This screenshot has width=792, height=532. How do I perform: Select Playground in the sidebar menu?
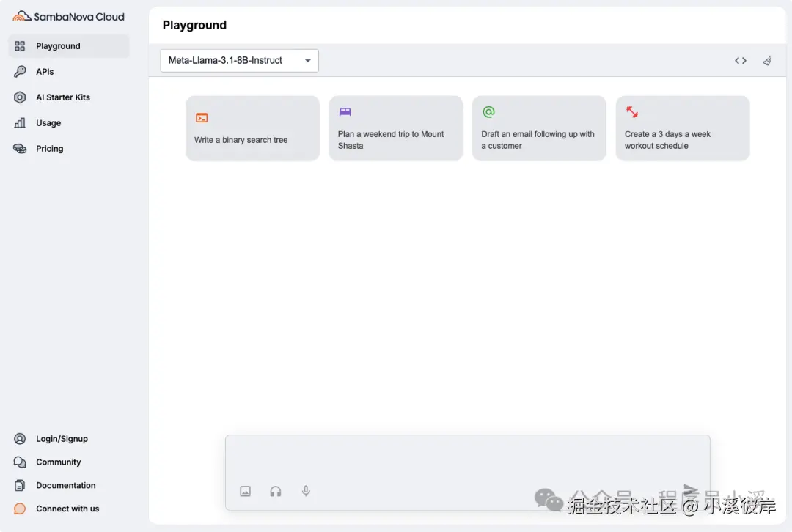(x=57, y=45)
